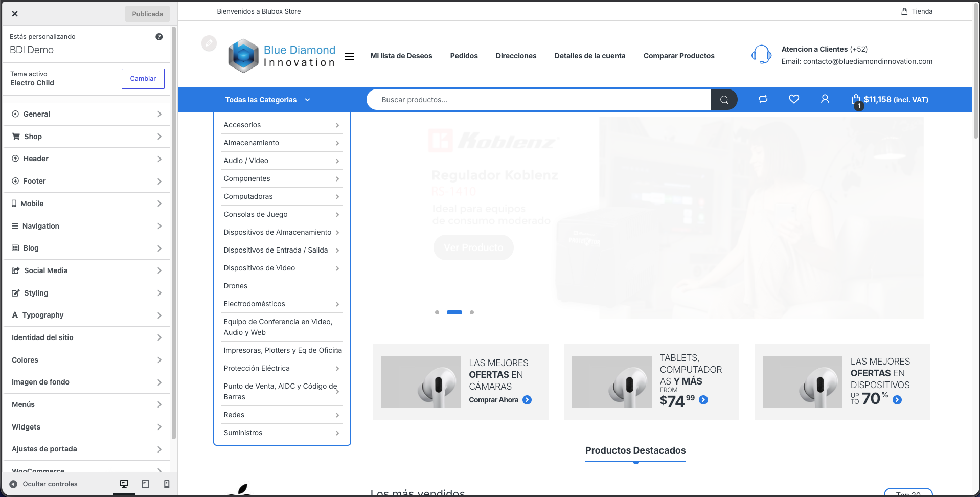Click the Pedidos nav link

coord(464,56)
